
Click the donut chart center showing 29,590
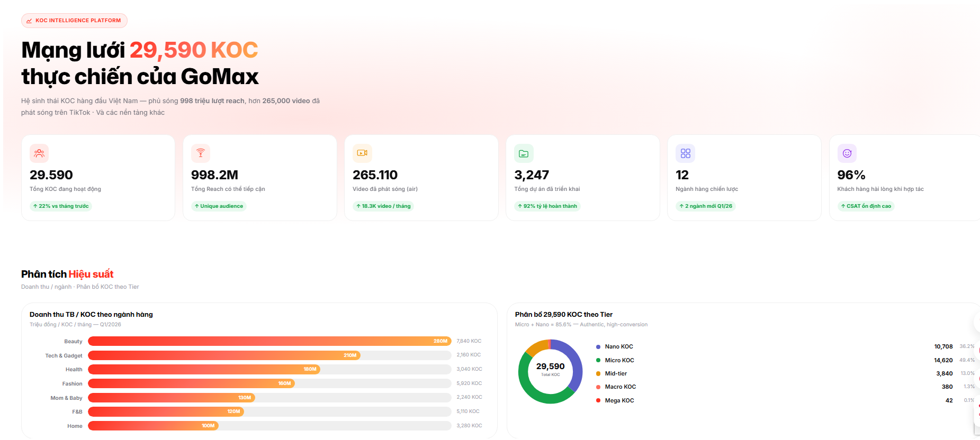[x=550, y=369]
